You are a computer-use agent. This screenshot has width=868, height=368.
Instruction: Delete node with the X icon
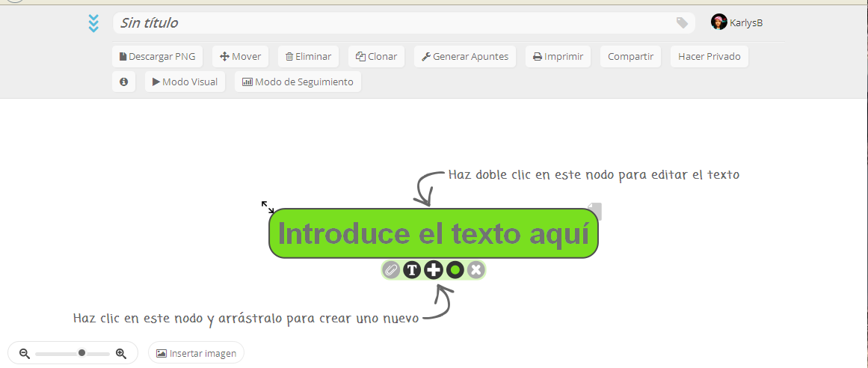click(476, 271)
